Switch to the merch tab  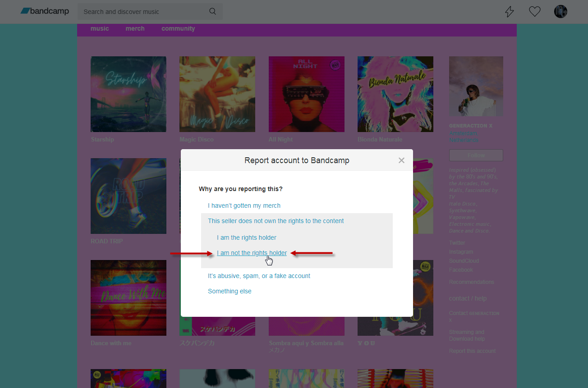point(135,28)
